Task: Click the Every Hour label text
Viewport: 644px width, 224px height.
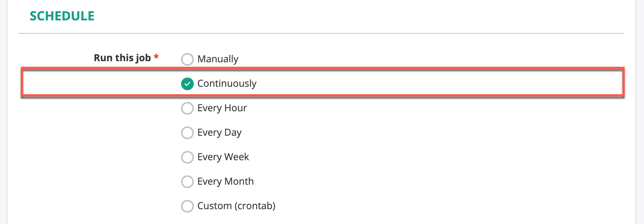Action: pyautogui.click(x=222, y=108)
